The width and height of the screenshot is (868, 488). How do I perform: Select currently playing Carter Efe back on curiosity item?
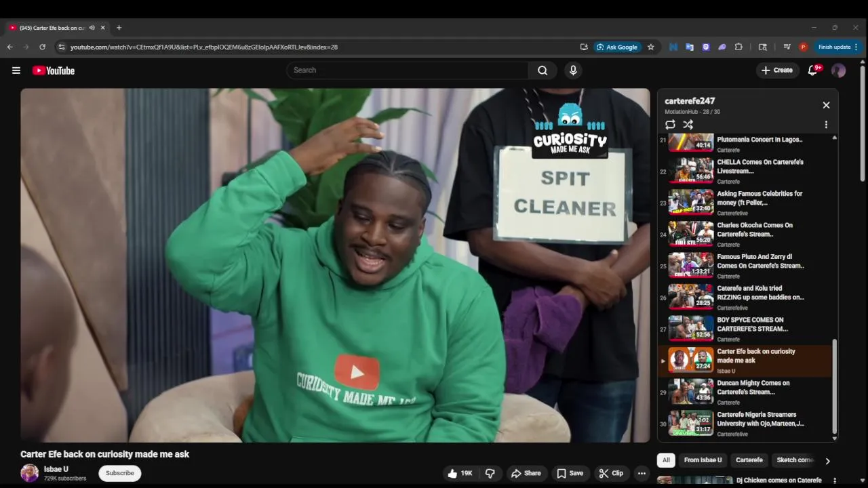coord(745,361)
